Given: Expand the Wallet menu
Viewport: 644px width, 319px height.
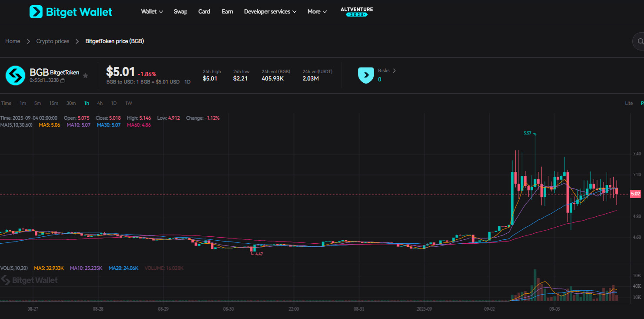Looking at the screenshot, I should click(152, 12).
